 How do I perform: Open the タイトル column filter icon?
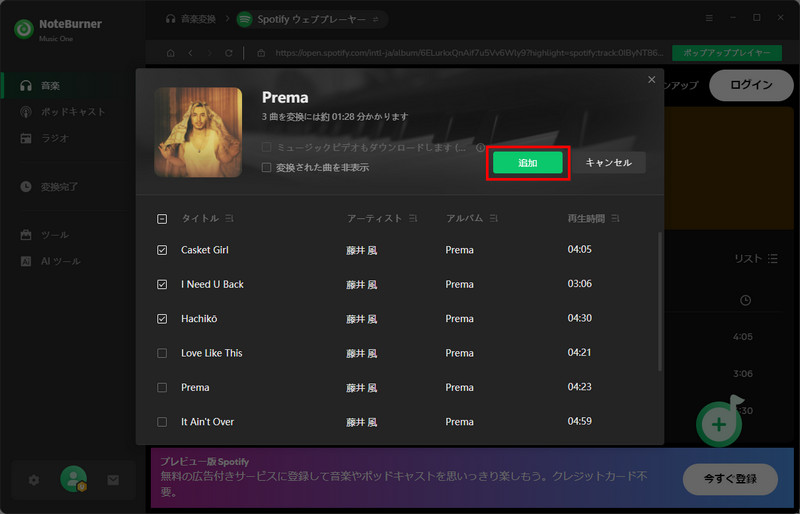pyautogui.click(x=229, y=218)
